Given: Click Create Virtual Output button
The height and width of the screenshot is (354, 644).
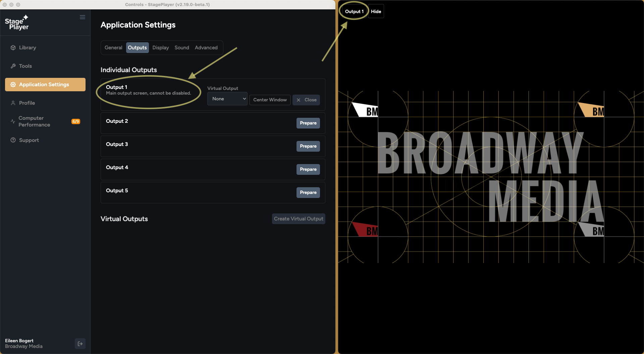Looking at the screenshot, I should point(299,219).
